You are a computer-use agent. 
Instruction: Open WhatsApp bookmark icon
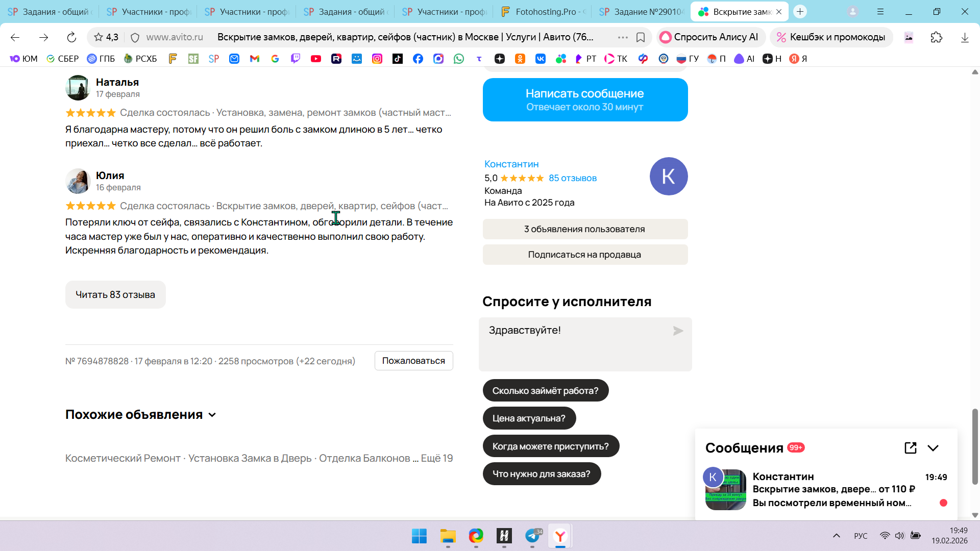coord(459,59)
